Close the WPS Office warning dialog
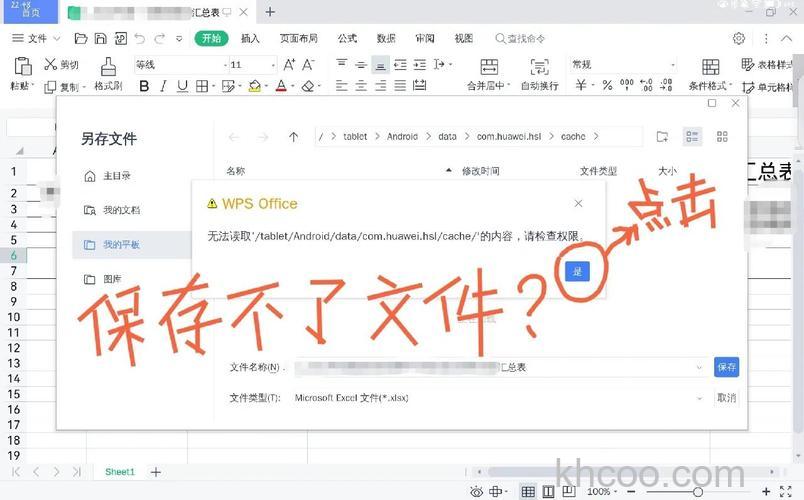The image size is (804, 500). tap(578, 204)
